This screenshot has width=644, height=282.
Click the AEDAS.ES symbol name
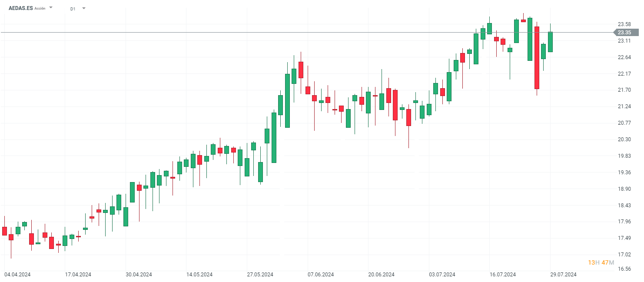coord(21,8)
